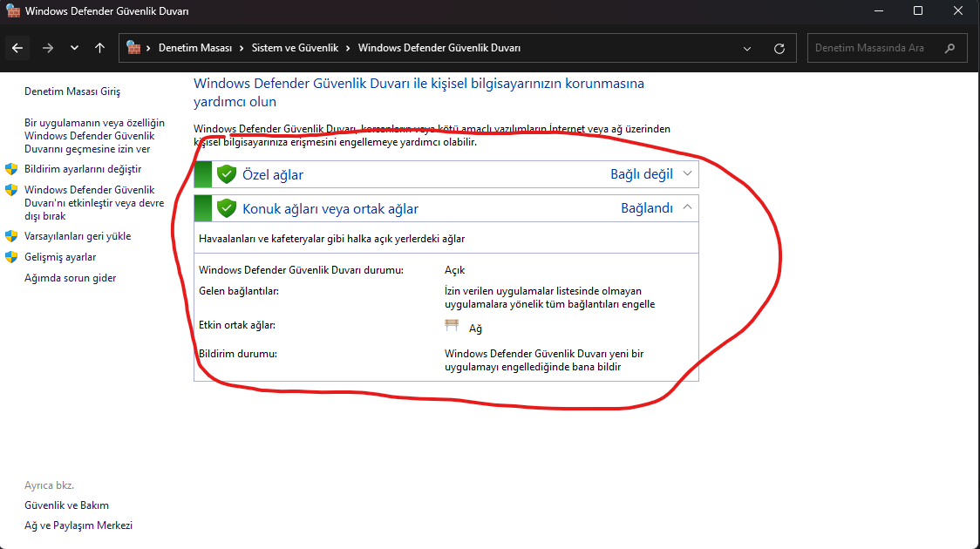This screenshot has height=549, width=980.
Task: Click the Bağlandı status text
Action: [x=647, y=208]
